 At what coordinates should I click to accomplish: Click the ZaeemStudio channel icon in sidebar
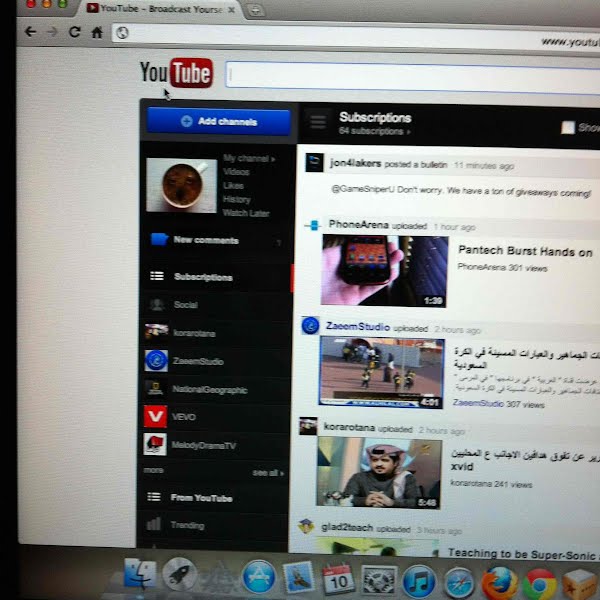pos(155,360)
